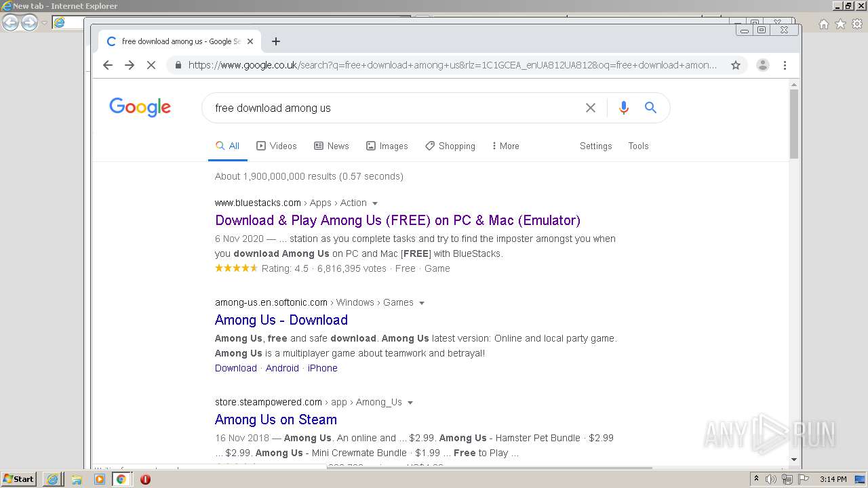Switch to the Shopping tab
Screen dimensions: 868x488
pyautogui.click(x=450, y=146)
